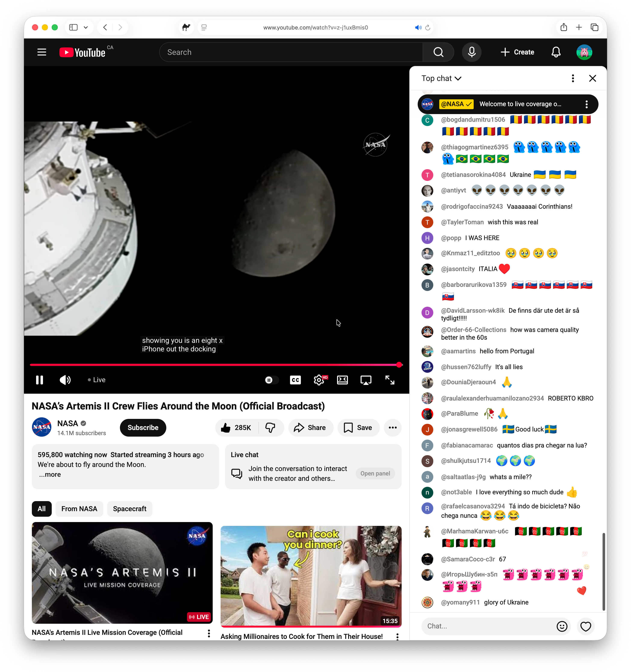Switch to theater mode
Screen dimensions: 631x672
click(x=342, y=380)
